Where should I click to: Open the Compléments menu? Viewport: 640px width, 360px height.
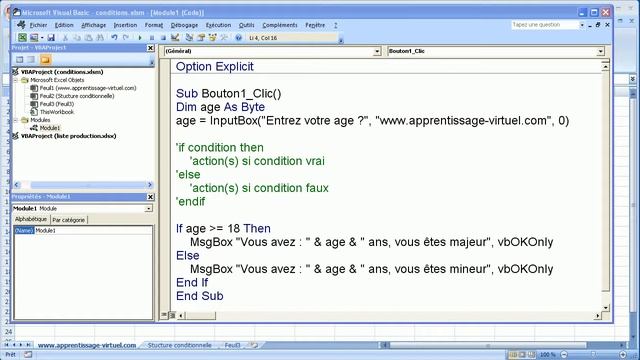pos(280,25)
